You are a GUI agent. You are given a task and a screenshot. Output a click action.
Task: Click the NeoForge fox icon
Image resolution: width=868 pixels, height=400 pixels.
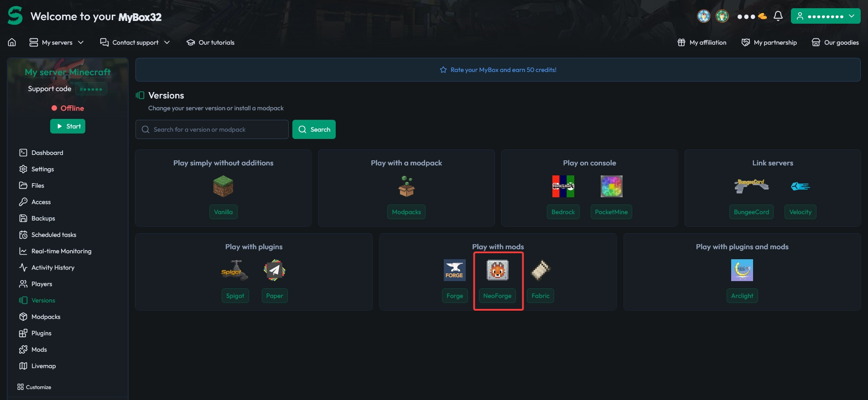tap(497, 270)
